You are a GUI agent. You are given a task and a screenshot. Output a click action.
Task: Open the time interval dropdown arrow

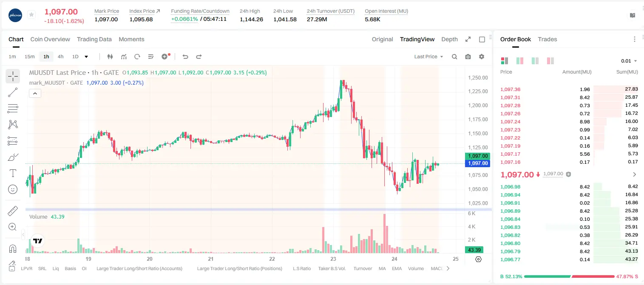[x=86, y=57]
